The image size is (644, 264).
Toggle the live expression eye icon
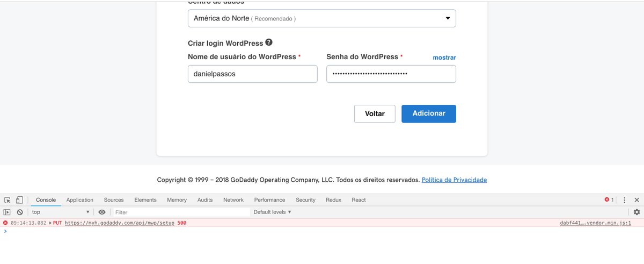(x=102, y=212)
